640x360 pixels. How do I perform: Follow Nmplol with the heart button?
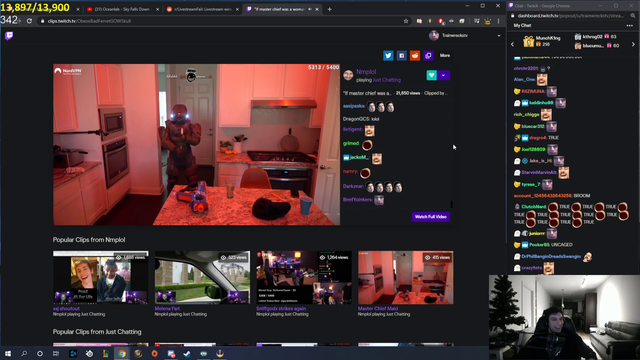click(431, 75)
